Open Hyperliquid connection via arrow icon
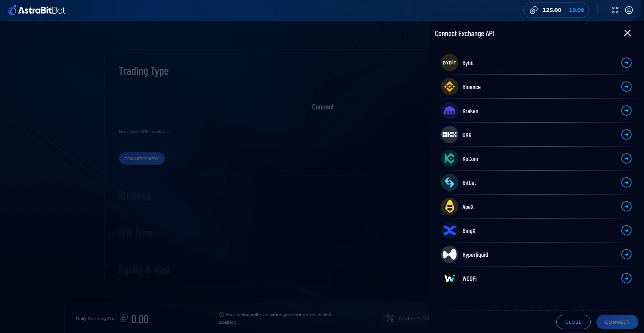Viewport: 644px width, 333px height. click(626, 254)
